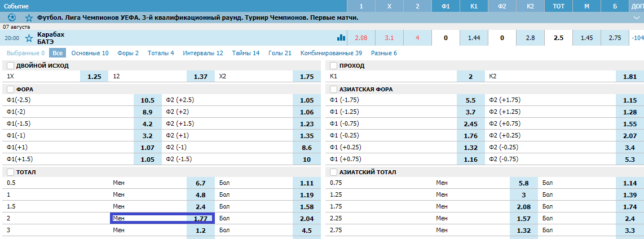The width and height of the screenshot is (644, 239).
Task: Expand additional markets -104 for the match
Action: (x=637, y=38)
